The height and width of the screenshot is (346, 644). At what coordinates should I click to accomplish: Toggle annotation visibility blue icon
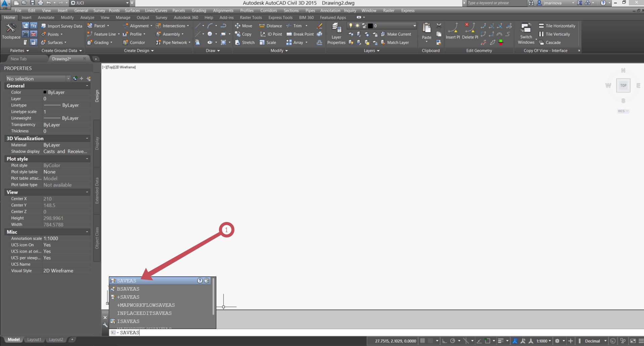coord(515,341)
